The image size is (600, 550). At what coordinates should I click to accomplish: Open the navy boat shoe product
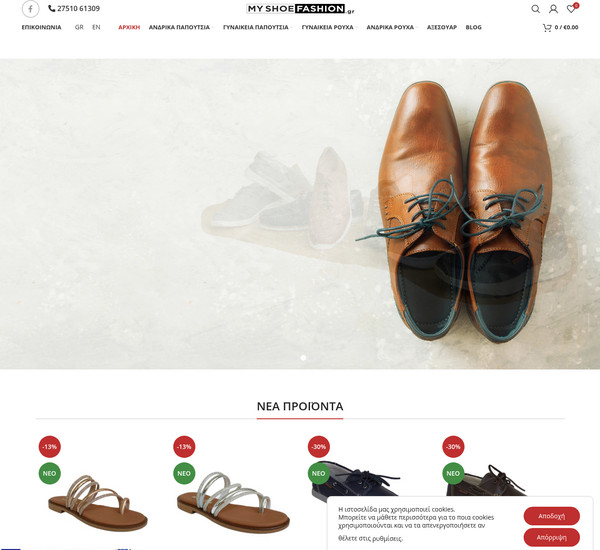pyautogui.click(x=354, y=480)
